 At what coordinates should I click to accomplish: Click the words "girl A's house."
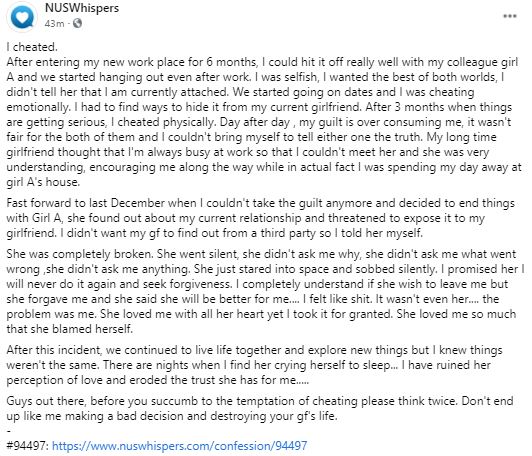[x=43, y=182]
